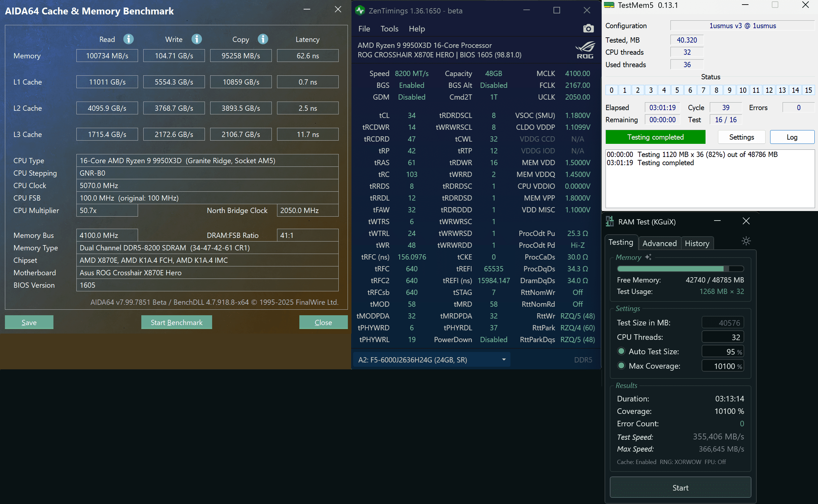Click the Free Memory usage bar
The image size is (818, 504).
click(680, 269)
